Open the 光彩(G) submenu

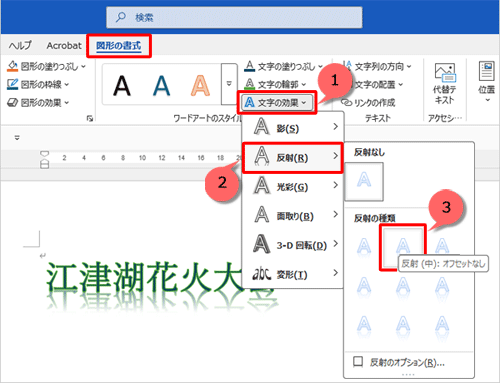tap(293, 186)
